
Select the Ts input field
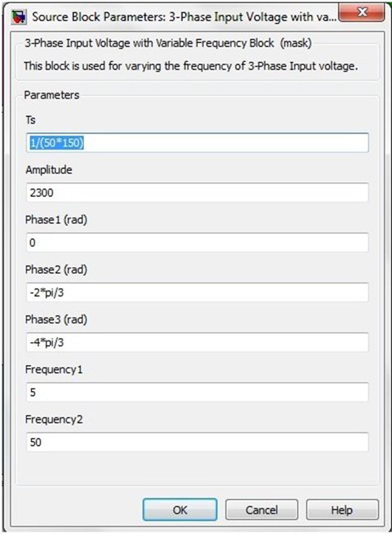coord(197,143)
